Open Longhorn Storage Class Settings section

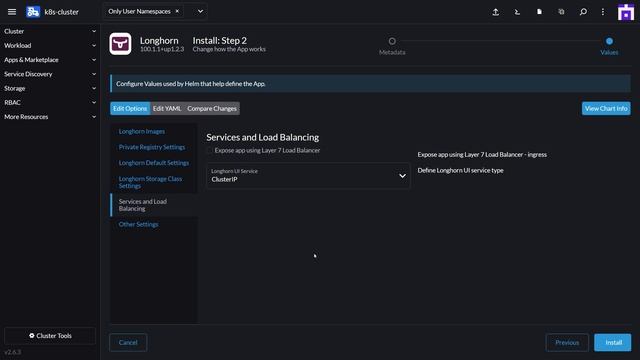coord(150,182)
